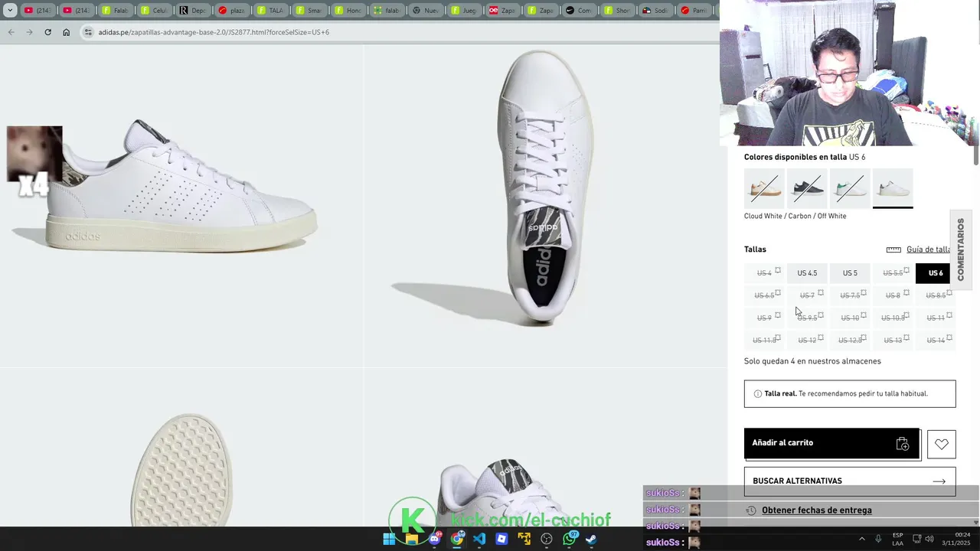The height and width of the screenshot is (551, 980).
Task: Open volume control in system tray
Action: [x=929, y=539]
